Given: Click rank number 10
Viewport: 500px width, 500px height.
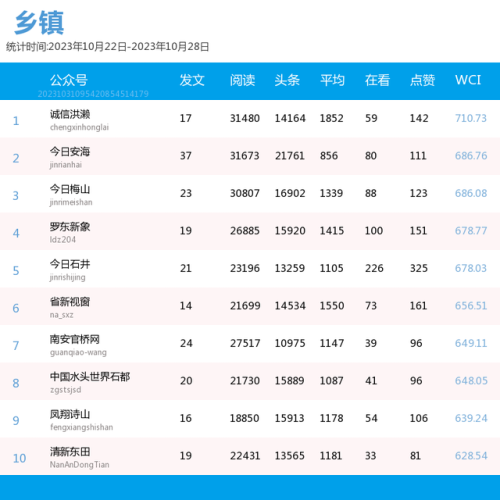Looking at the screenshot, I should [x=19, y=458].
